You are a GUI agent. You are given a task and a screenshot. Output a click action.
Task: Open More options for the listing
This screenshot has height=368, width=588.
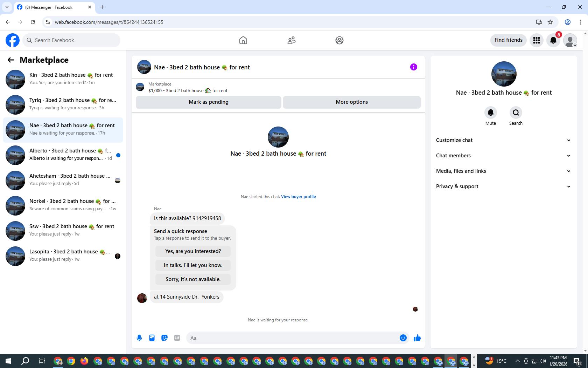352,102
